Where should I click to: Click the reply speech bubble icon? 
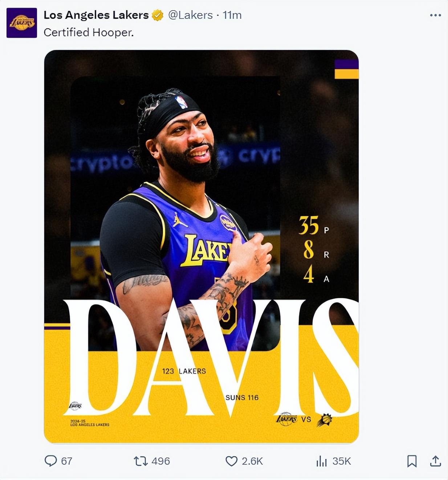[50, 461]
